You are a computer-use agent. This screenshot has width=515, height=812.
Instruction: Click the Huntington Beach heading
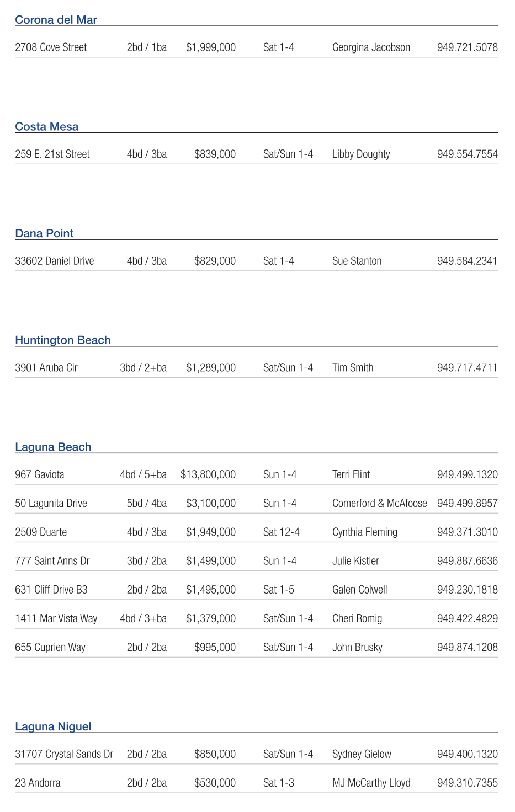coord(62,340)
